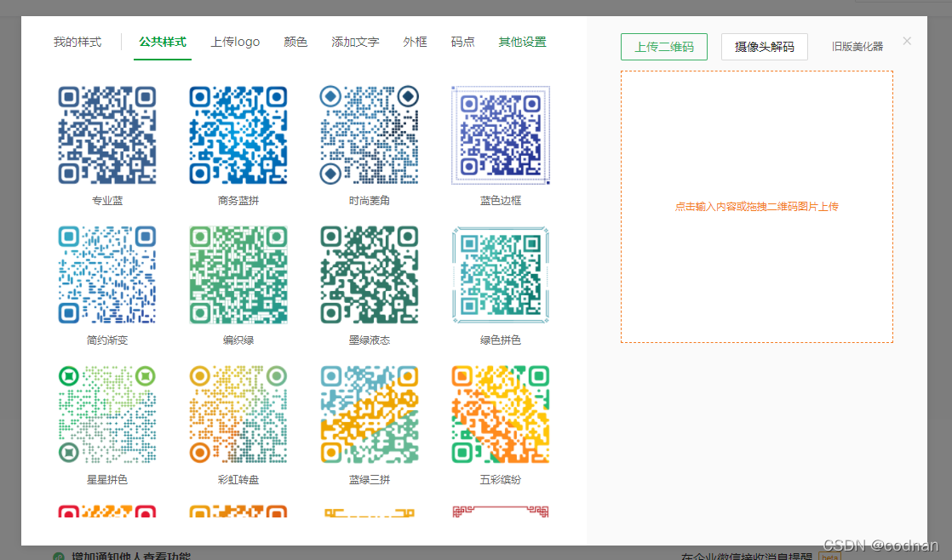Screen dimensions: 952x560
Task: Click the 蓝色边框 style label
Action: coord(501,200)
